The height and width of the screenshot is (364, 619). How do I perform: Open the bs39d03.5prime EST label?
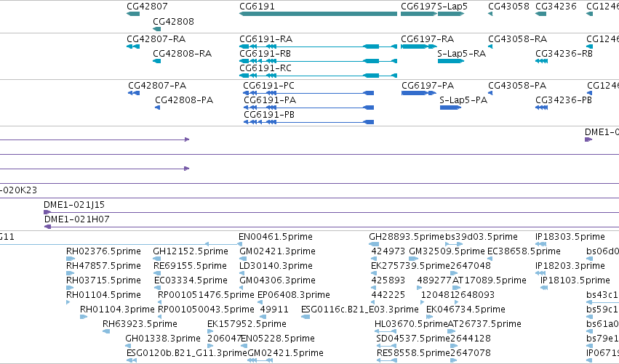coord(482,237)
